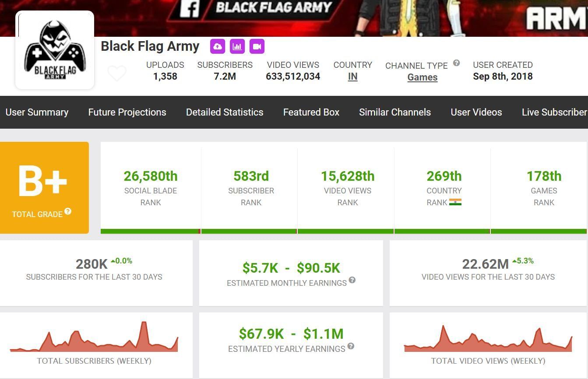This screenshot has width=588, height=379.
Task: Click the help icon next to Total Grade
Action: [x=68, y=211]
